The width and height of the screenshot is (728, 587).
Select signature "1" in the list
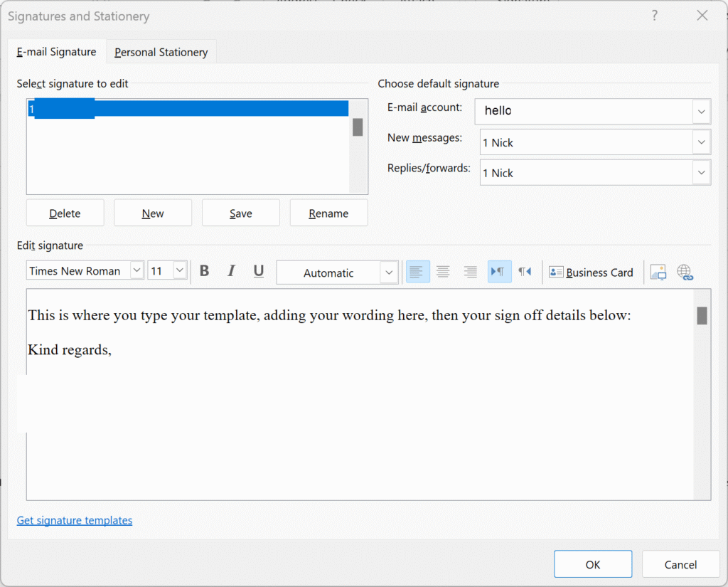coord(188,109)
